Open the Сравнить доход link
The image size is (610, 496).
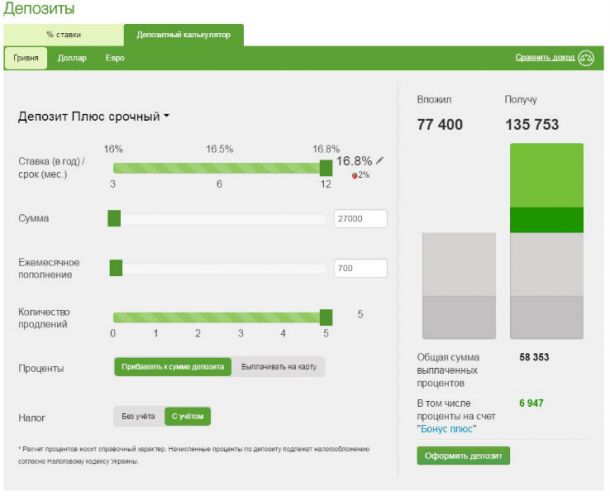(545, 58)
